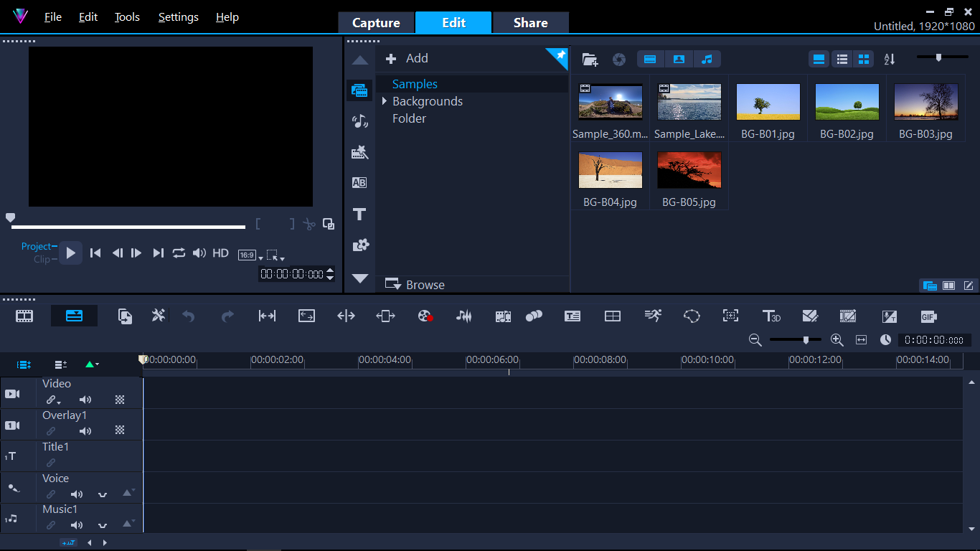The width and height of the screenshot is (980, 551).
Task: Open the Title library (T icon)
Action: (x=359, y=214)
